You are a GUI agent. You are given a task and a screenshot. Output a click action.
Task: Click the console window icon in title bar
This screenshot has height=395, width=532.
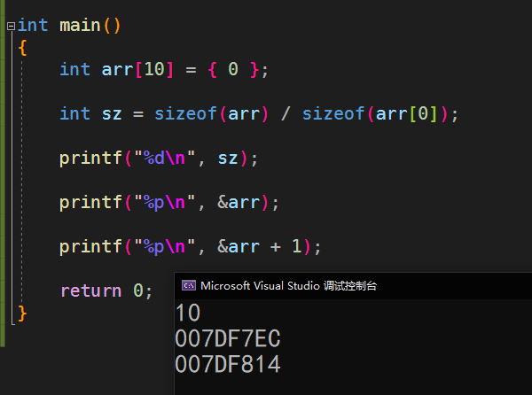click(x=189, y=285)
